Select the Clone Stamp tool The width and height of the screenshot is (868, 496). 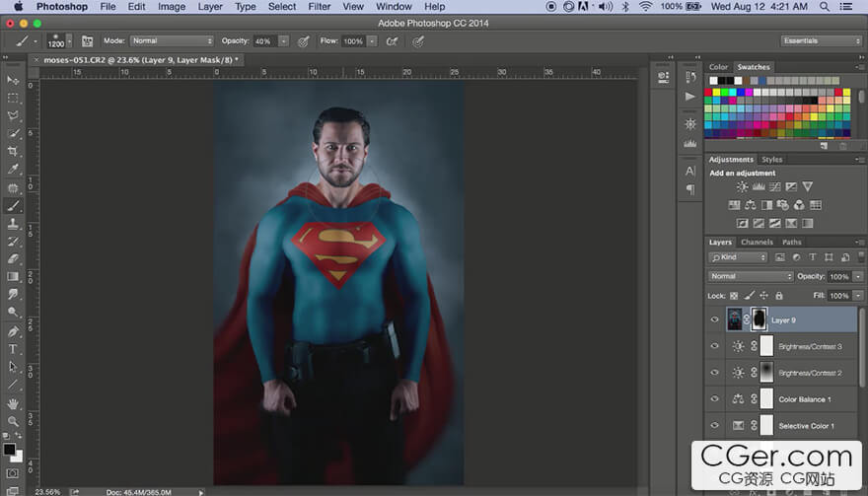click(x=12, y=224)
